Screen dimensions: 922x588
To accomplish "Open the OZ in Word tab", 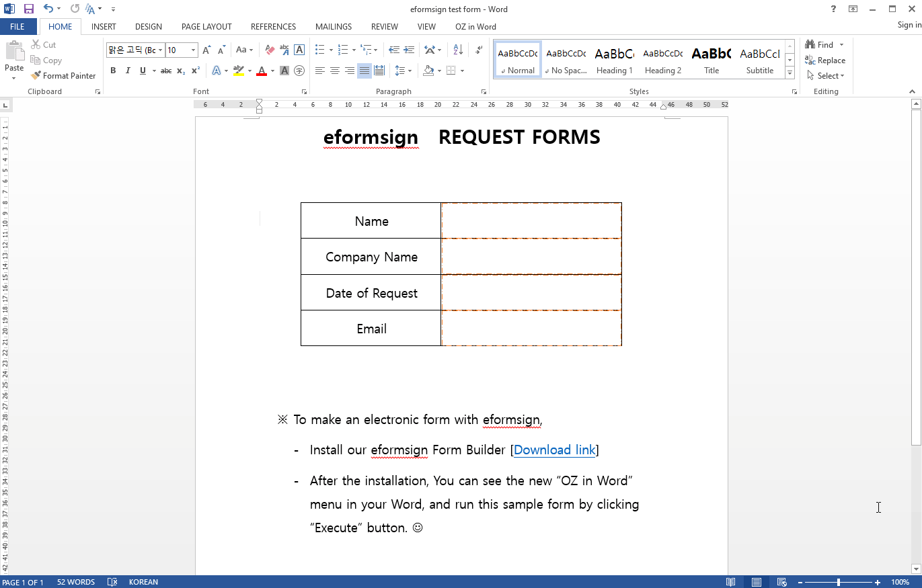I will pyautogui.click(x=475, y=27).
